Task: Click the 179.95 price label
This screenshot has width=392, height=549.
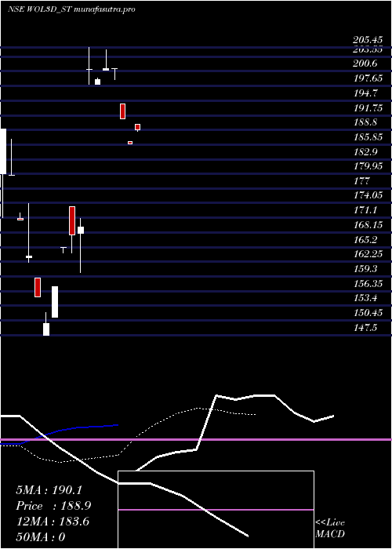Action: coord(368,166)
